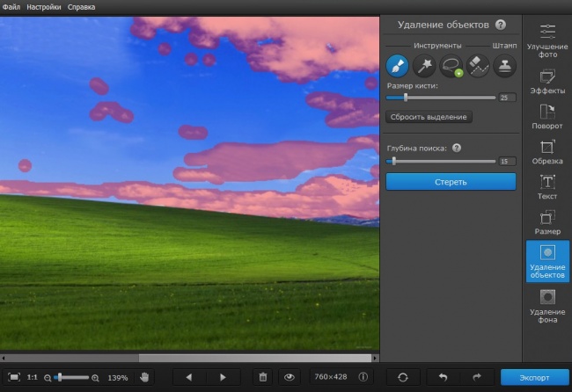The width and height of the screenshot is (572, 392).
Task: Set zoom to 1:1
Action: [x=32, y=377]
